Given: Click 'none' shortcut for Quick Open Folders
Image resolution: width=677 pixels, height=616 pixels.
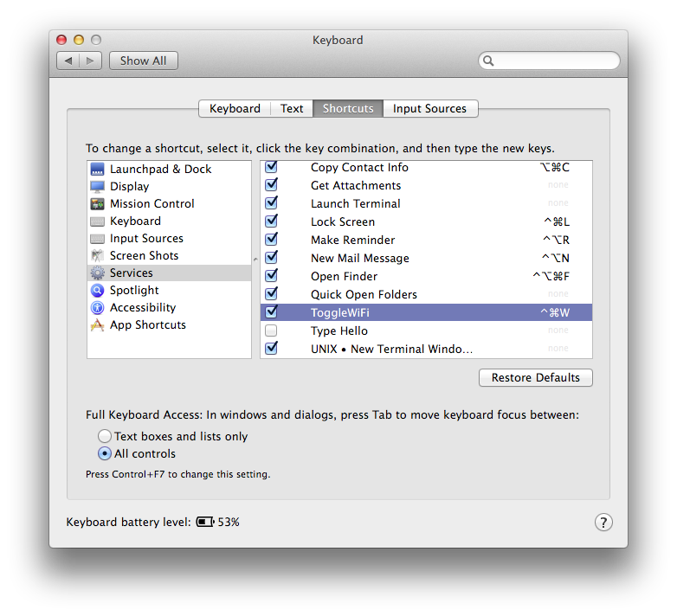Looking at the screenshot, I should click(558, 294).
